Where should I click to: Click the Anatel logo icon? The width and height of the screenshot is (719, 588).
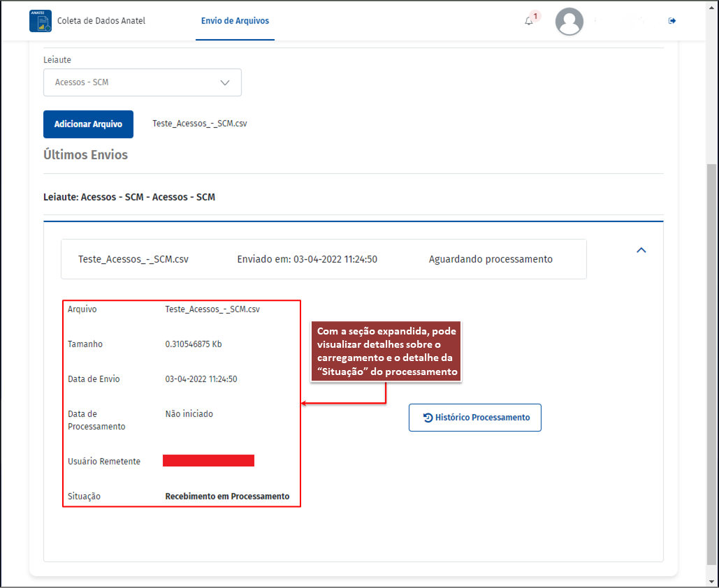(40, 21)
